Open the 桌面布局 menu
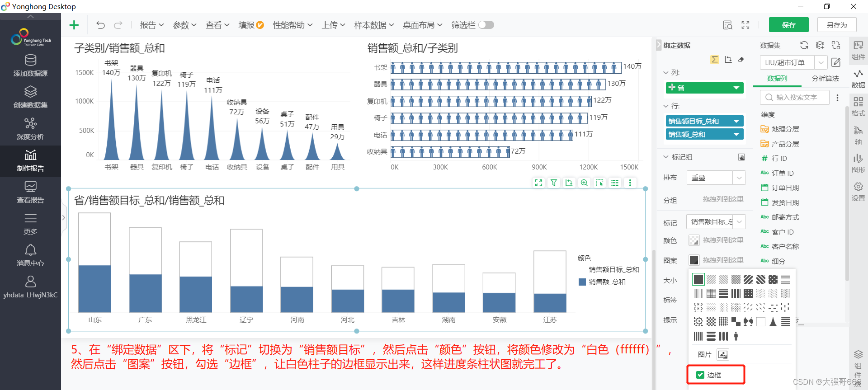The image size is (868, 390). coord(422,25)
